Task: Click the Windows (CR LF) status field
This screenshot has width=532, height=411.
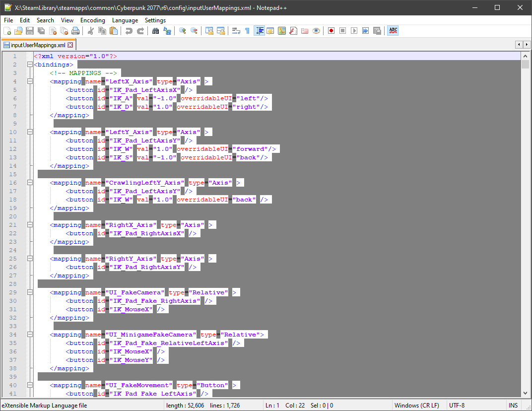Action: point(417,406)
